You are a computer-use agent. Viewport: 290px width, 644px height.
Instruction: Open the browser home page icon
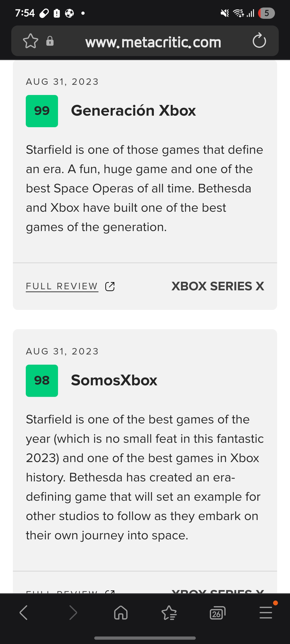click(121, 613)
